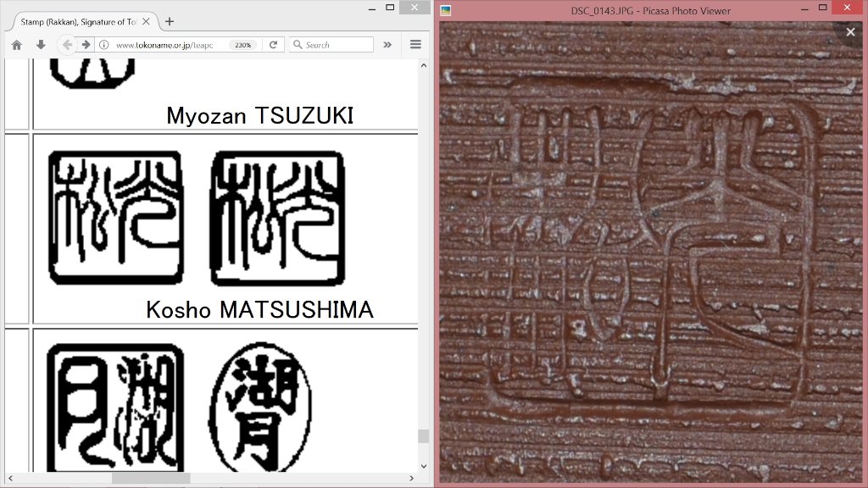Open a new tab with plus button
Viewport: 868px width, 488px height.
(170, 21)
